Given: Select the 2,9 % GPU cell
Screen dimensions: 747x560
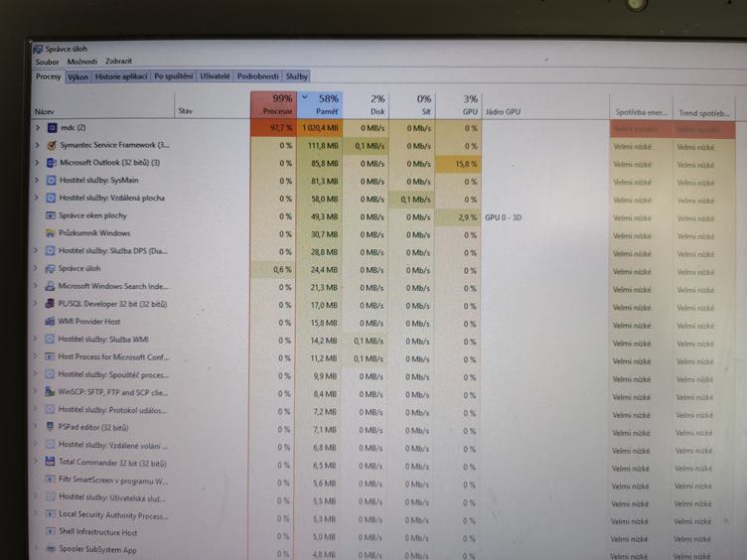Looking at the screenshot, I should [x=457, y=217].
